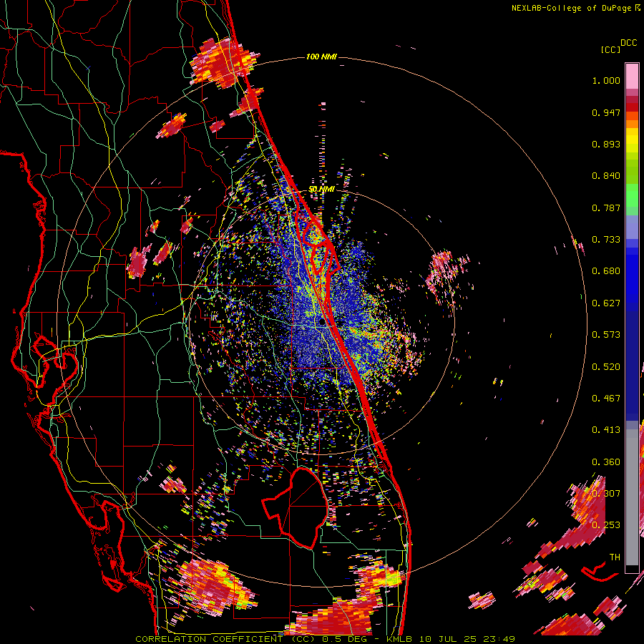Click the TH label near the scale bottom
Viewport: 644px width, 644px height.
point(615,557)
